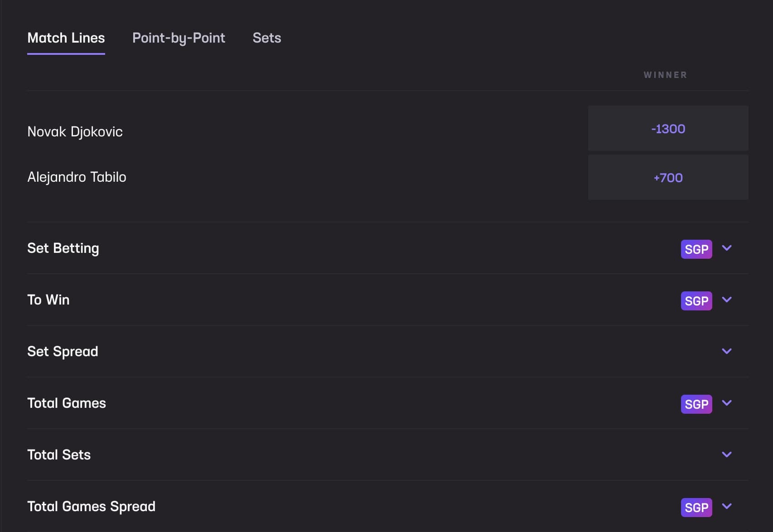Expand the Total Games Spread chevron

tap(727, 506)
